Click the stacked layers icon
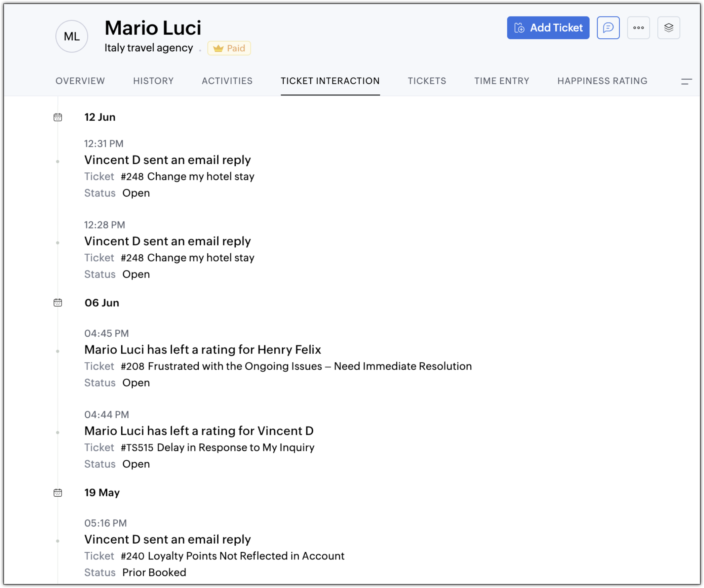 (668, 28)
